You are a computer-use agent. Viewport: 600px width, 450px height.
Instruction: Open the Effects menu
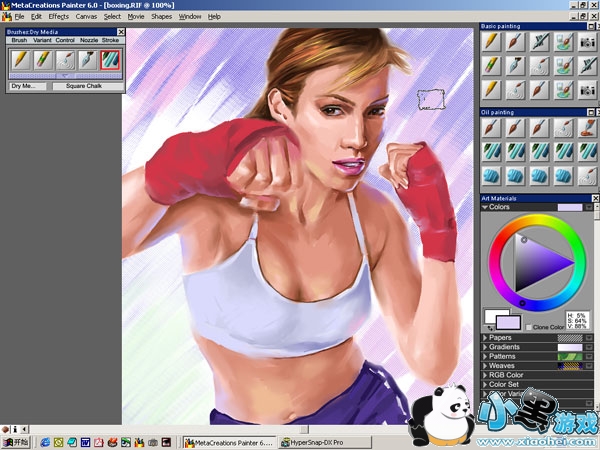[58, 17]
